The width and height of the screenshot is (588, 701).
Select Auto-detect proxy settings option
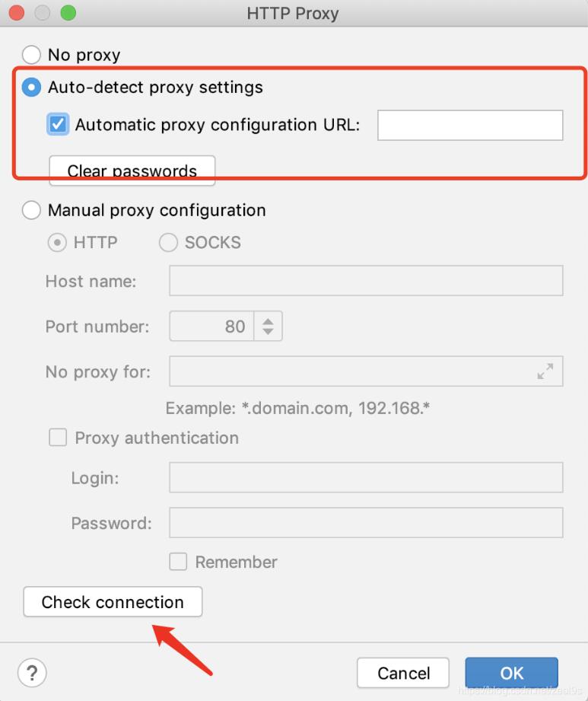(31, 88)
